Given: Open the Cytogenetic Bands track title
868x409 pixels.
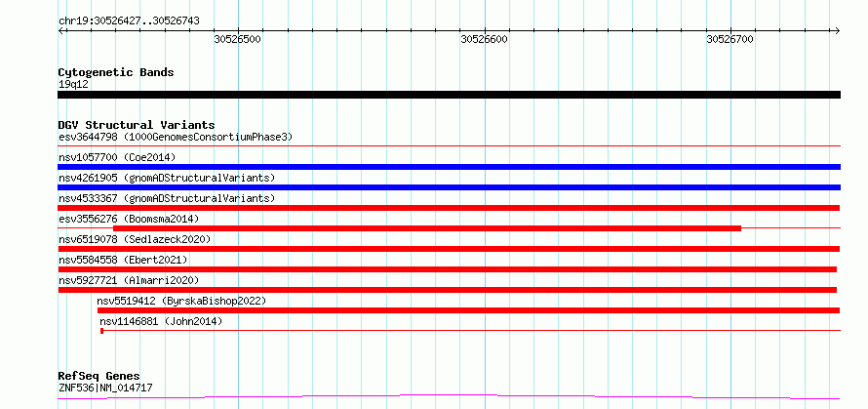Looking at the screenshot, I should tap(116, 72).
